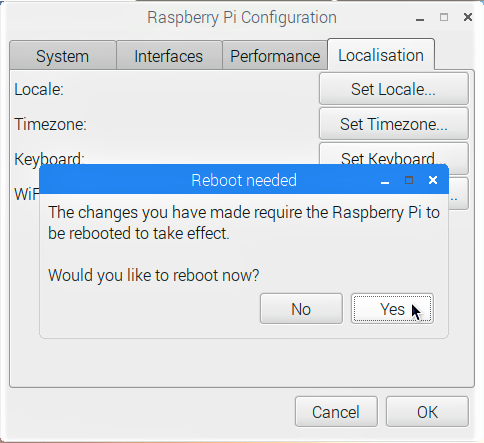The image size is (484, 443).
Task: Click the Reboot needed title bar
Action: [244, 180]
